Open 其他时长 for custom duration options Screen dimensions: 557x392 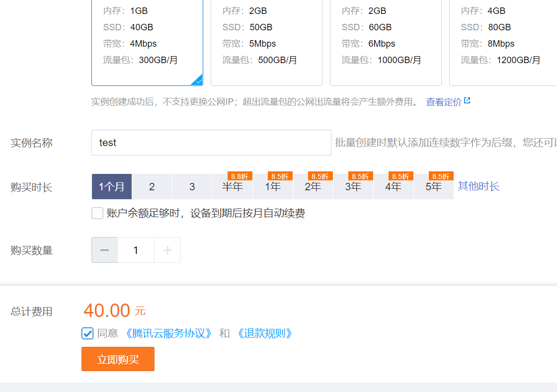[478, 186]
